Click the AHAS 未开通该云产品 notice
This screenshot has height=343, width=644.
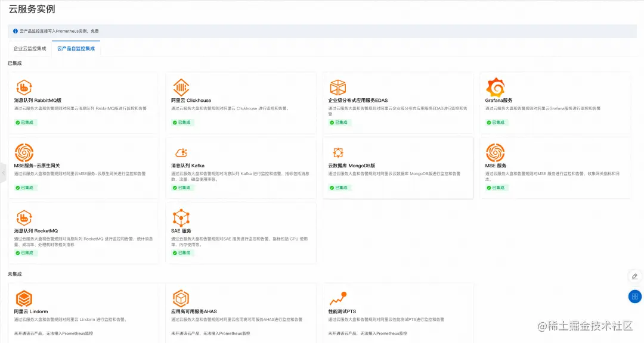pyautogui.click(x=210, y=333)
